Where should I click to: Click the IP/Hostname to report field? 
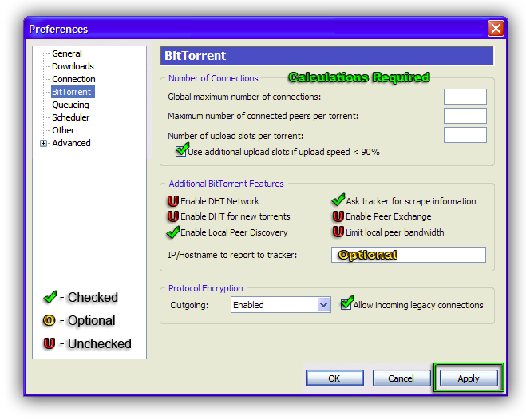point(408,255)
